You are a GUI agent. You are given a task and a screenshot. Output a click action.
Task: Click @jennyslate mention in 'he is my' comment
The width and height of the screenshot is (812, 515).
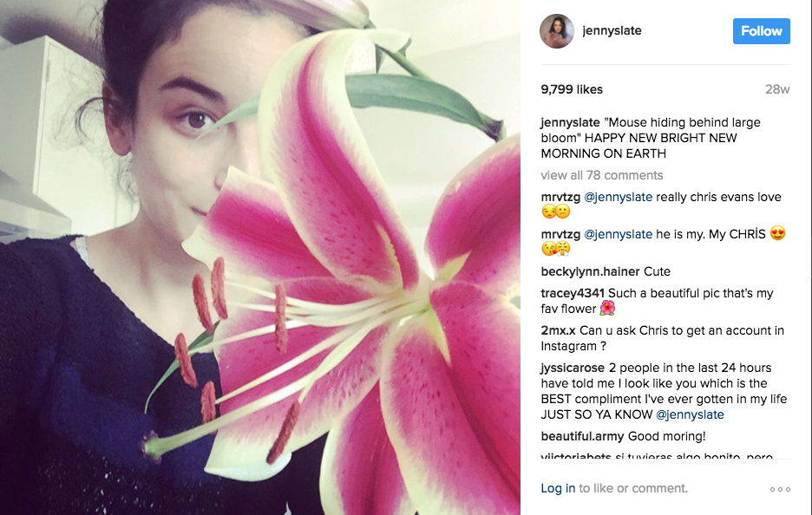618,234
